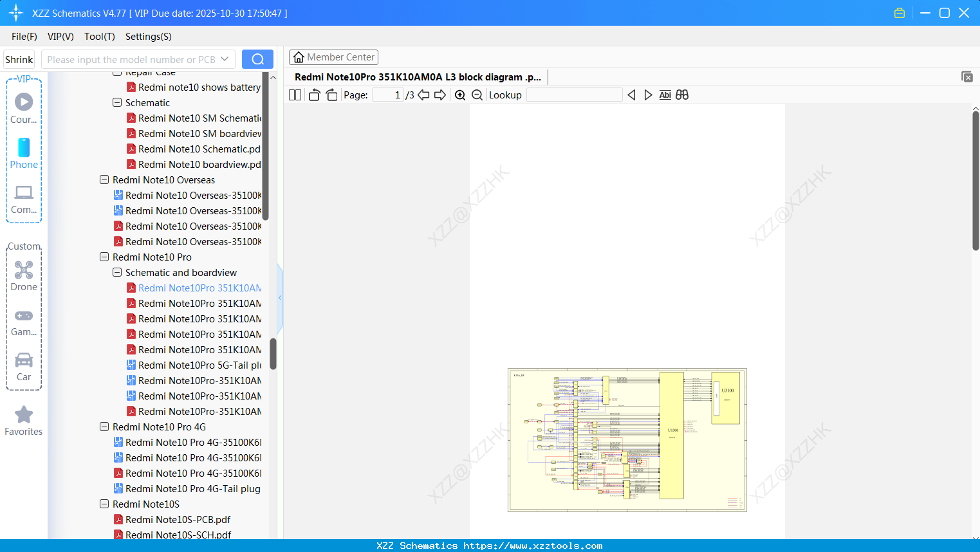Rotate the page counterclockwise

pyautogui.click(x=313, y=95)
